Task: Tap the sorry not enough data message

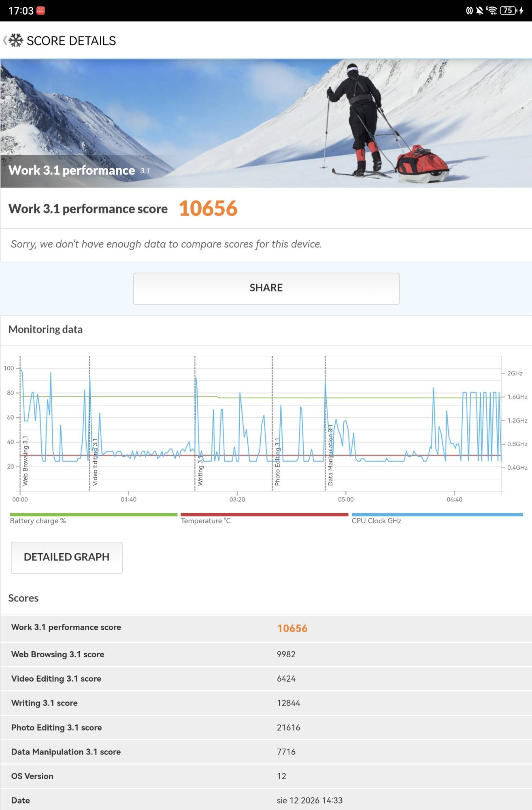Action: tap(166, 244)
